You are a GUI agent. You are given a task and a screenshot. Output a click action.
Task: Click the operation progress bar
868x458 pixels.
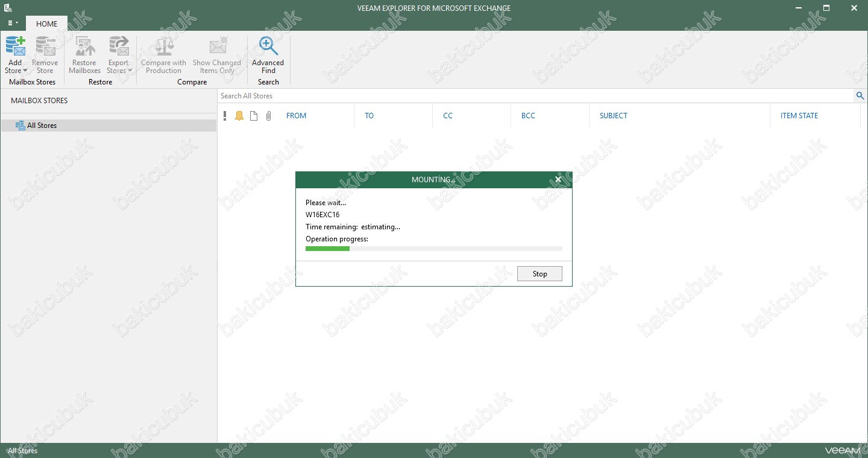click(x=434, y=249)
